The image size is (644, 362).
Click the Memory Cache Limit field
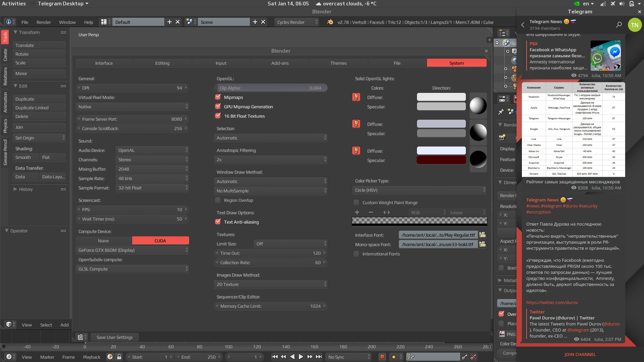[270, 306]
